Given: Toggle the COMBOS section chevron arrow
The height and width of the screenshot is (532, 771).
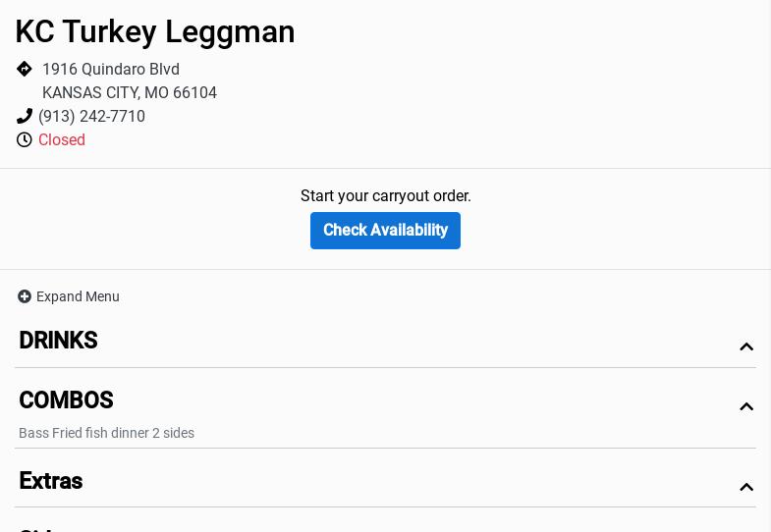Looking at the screenshot, I should click(x=746, y=406).
